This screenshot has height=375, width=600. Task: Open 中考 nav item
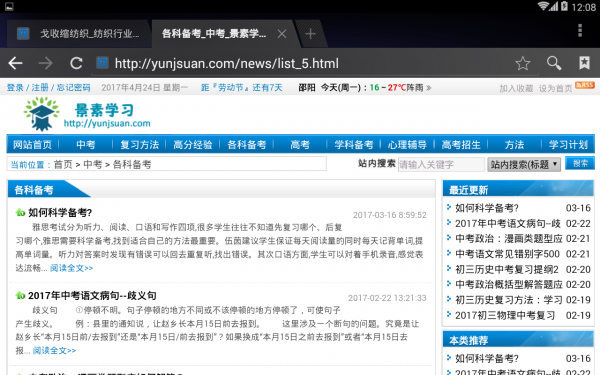[85, 145]
